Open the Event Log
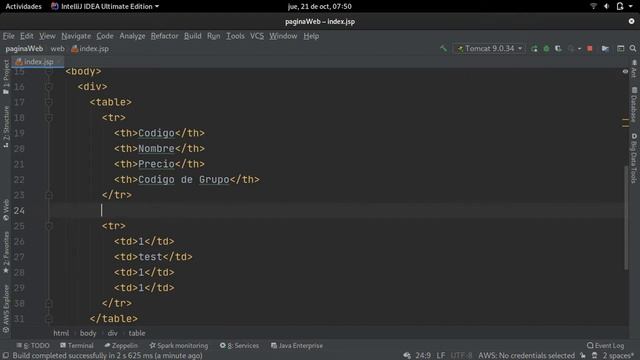Viewport: 640px width, 360px height. [606, 345]
